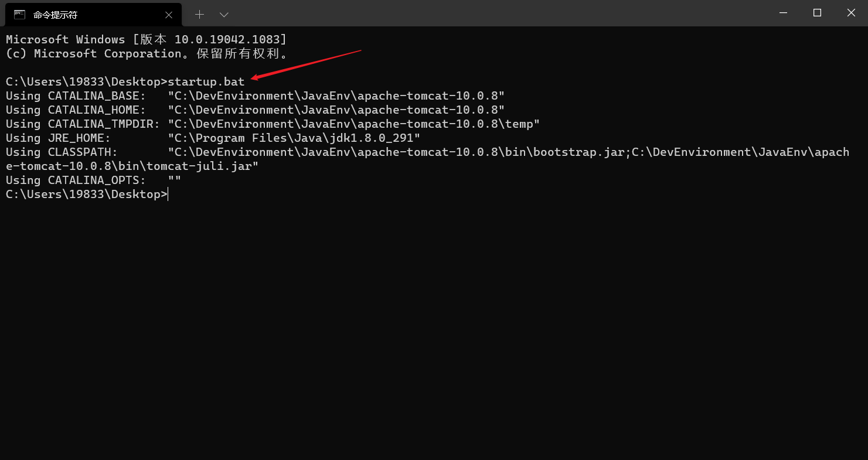Click the Microsoft Corporation copyright line
This screenshot has width=868, height=460.
(x=147, y=53)
